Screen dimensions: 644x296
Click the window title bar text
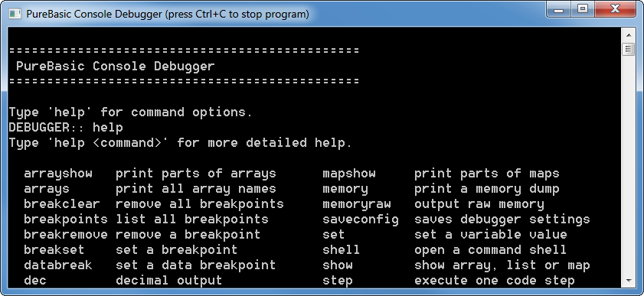(168, 14)
